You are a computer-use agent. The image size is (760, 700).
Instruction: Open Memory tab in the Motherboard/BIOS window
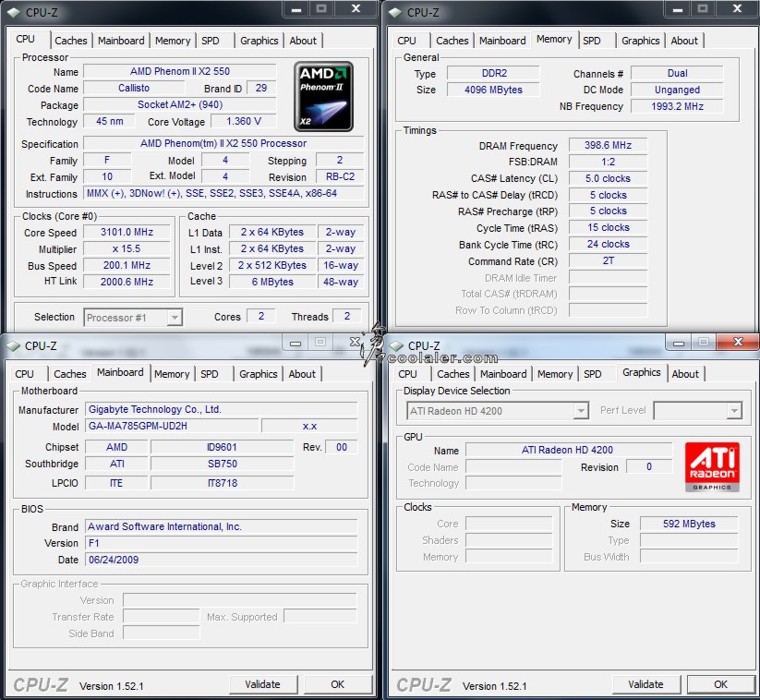(172, 374)
